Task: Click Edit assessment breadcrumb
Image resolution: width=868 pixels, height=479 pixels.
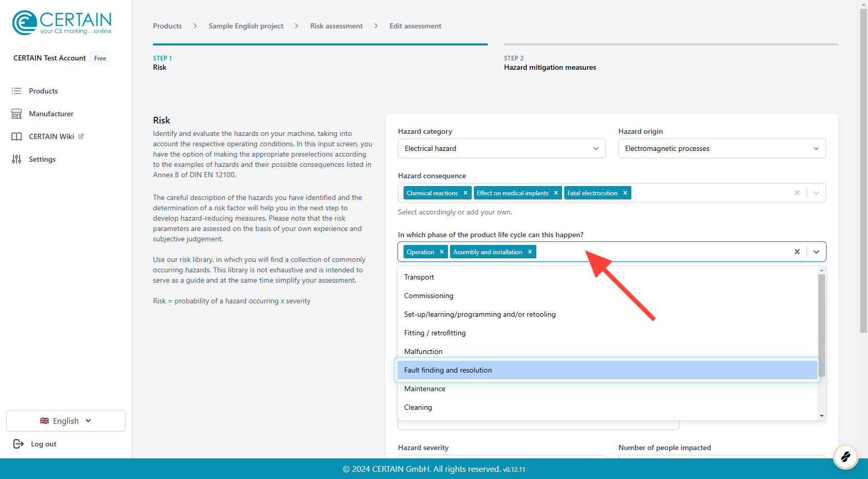Action: click(415, 26)
